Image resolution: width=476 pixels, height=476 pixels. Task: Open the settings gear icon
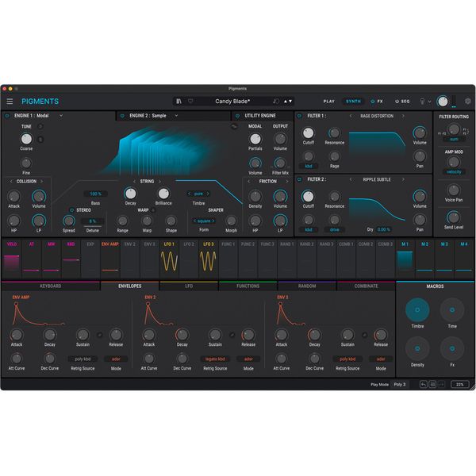pos(467,102)
